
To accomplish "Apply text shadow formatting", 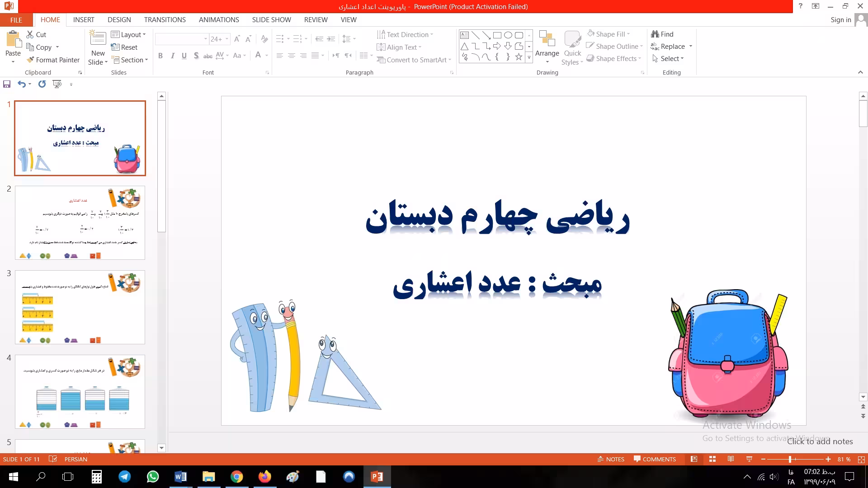I will tap(196, 56).
